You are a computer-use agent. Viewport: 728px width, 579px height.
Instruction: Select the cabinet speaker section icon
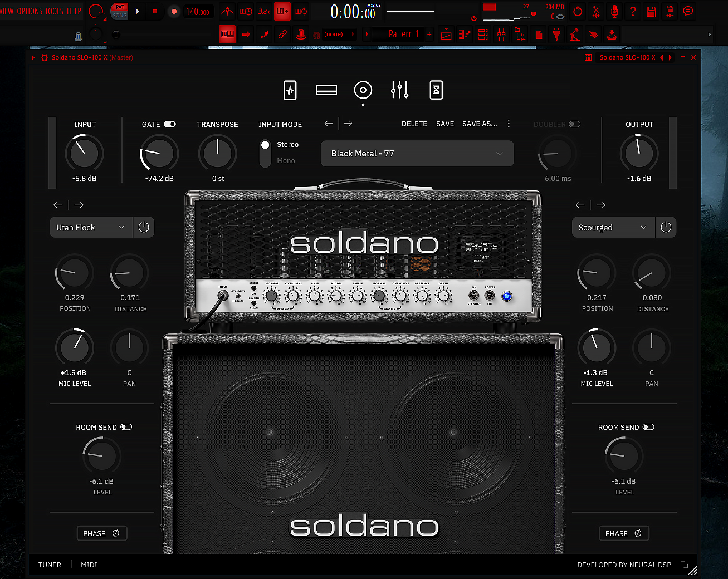(x=363, y=90)
